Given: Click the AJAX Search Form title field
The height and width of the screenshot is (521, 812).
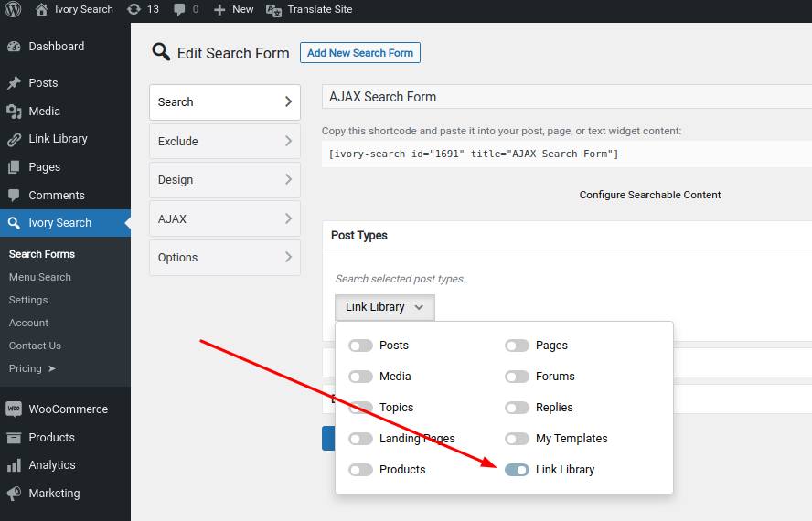Looking at the screenshot, I should point(567,97).
